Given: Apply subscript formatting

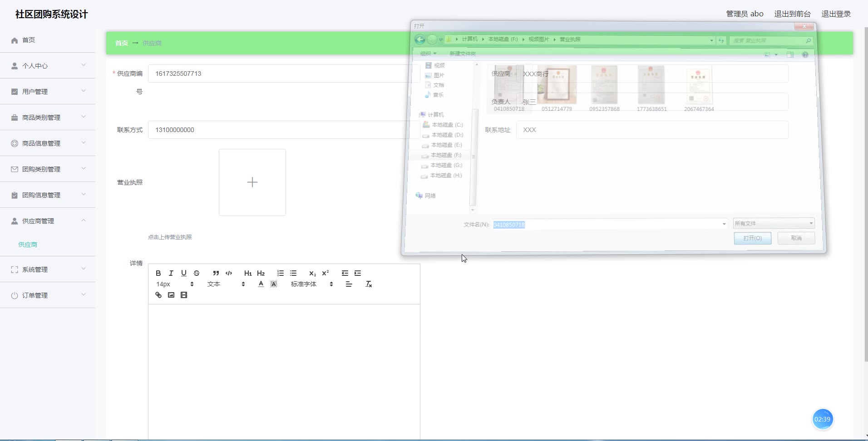Looking at the screenshot, I should click(312, 273).
